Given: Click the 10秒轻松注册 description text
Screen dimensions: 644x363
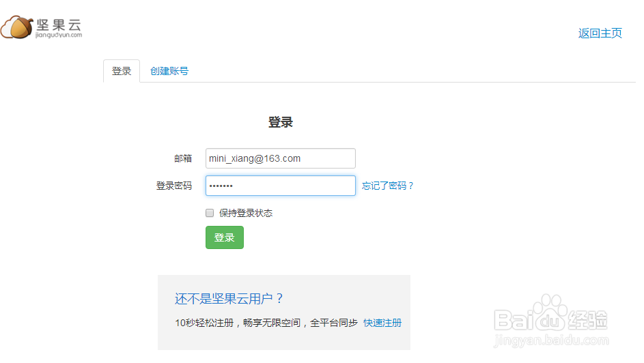Looking at the screenshot, I should [x=266, y=323].
